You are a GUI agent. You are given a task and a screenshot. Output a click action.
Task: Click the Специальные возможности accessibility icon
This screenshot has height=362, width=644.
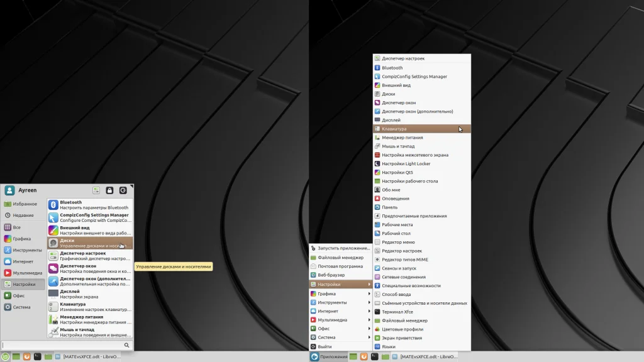point(377,286)
